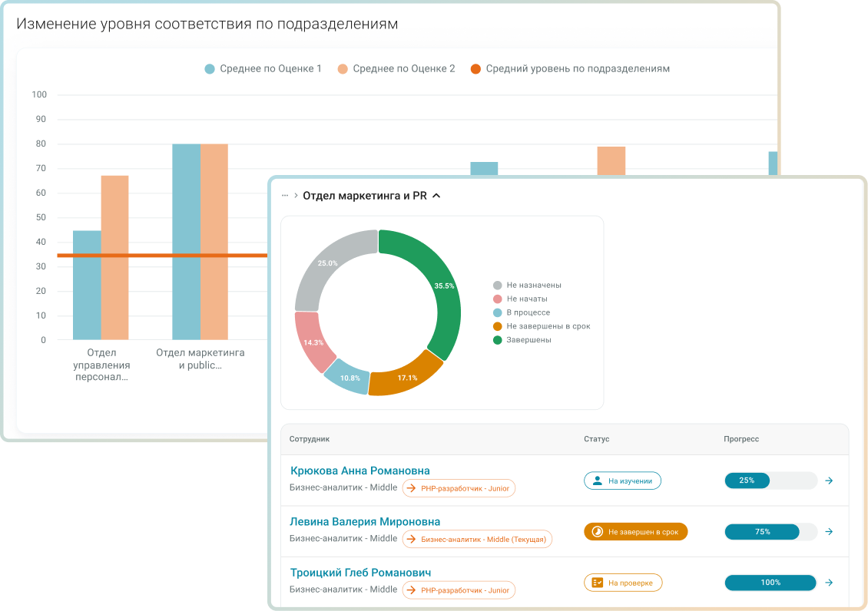This screenshot has height=611, width=868.
Task: Click the 75% progress bar
Action: click(771, 531)
